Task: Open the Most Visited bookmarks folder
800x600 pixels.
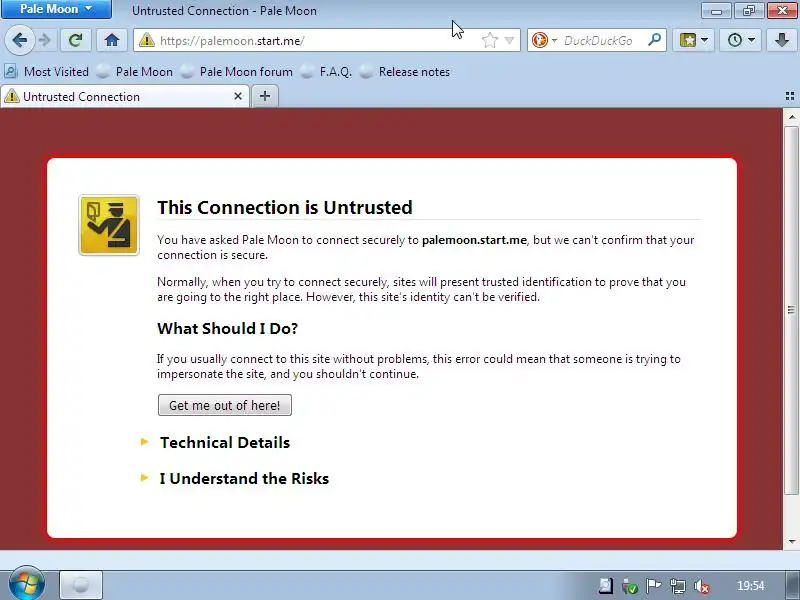Action: [47, 71]
